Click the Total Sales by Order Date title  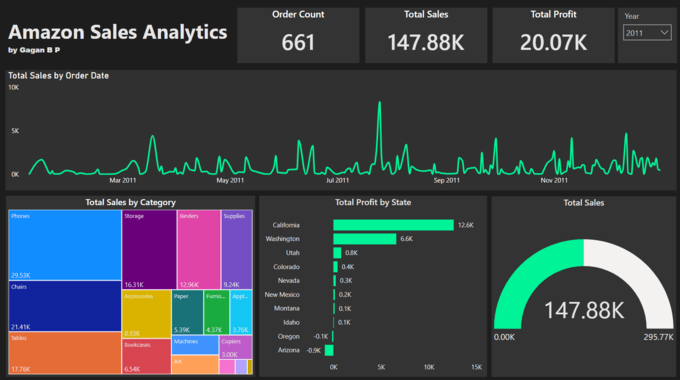[59, 75]
